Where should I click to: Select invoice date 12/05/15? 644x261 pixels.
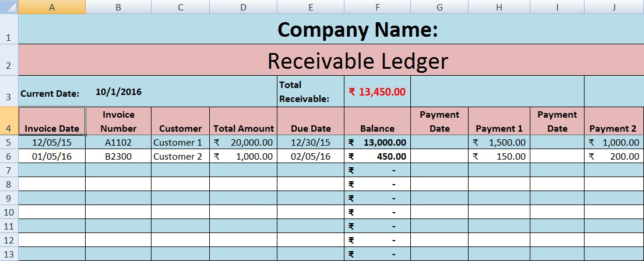52,142
